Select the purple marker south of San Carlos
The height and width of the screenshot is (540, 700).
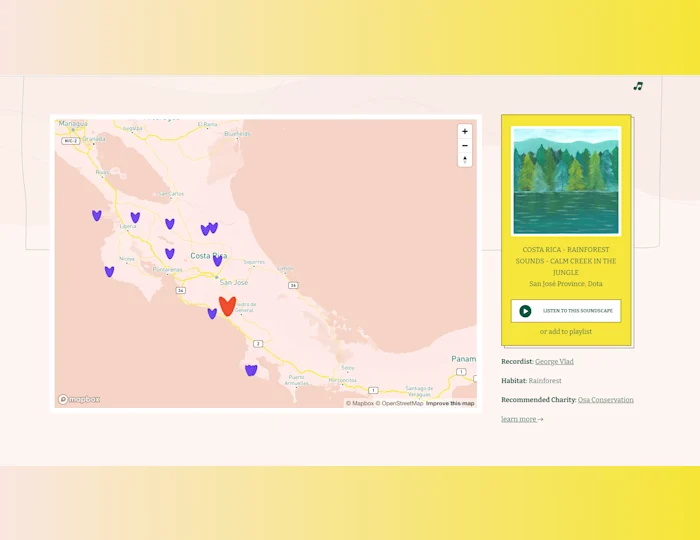(x=170, y=224)
